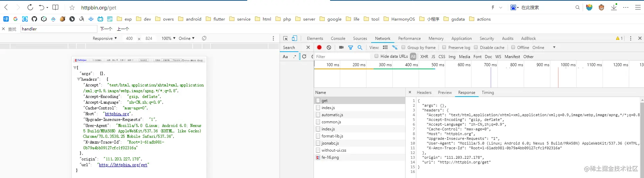This screenshot has height=178, width=644.
Task: Open the Preview tab
Action: tap(445, 92)
